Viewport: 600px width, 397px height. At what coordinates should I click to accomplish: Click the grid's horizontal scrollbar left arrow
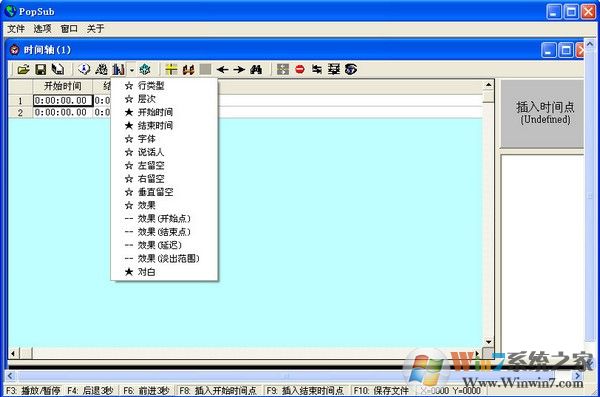coord(13,353)
